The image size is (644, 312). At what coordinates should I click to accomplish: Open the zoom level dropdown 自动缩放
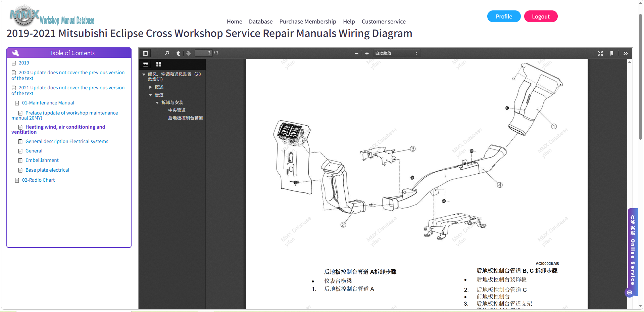[396, 53]
